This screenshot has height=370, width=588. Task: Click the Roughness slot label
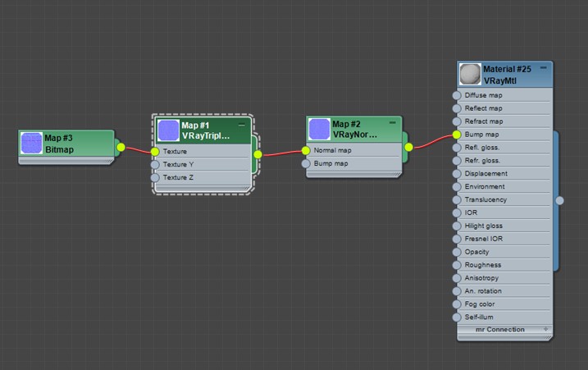483,265
